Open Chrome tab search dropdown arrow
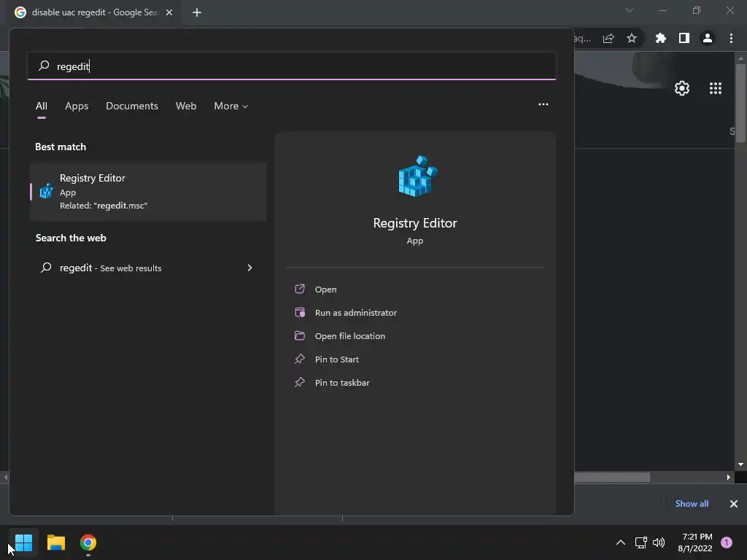Image resolution: width=747 pixels, height=560 pixels. click(630, 10)
